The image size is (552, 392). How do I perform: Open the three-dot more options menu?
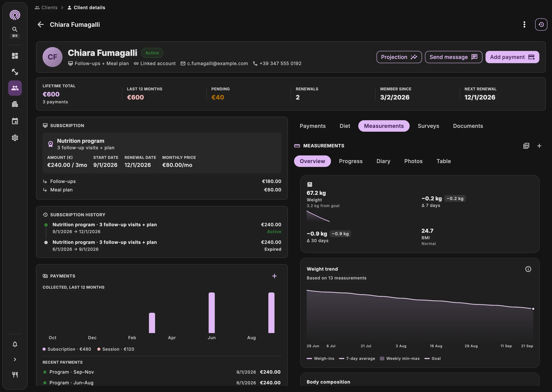tap(524, 25)
